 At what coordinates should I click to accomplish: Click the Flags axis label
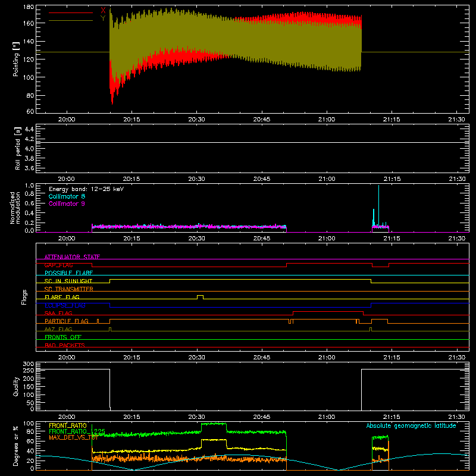(24, 297)
